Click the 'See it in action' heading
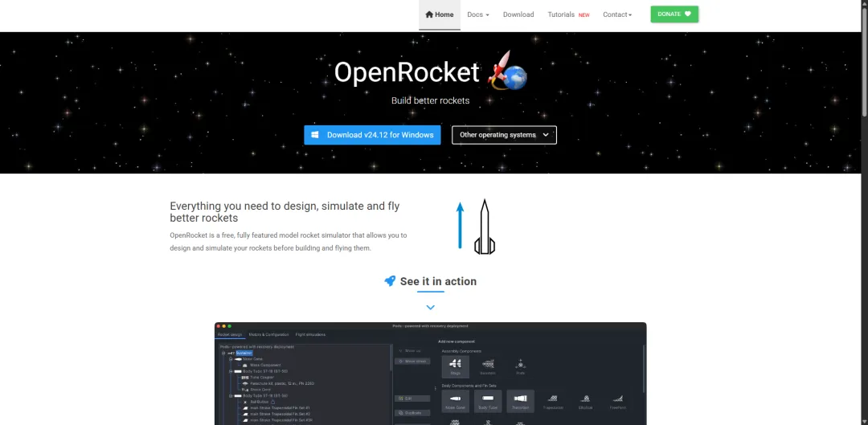This screenshot has width=868, height=425. pyautogui.click(x=438, y=281)
